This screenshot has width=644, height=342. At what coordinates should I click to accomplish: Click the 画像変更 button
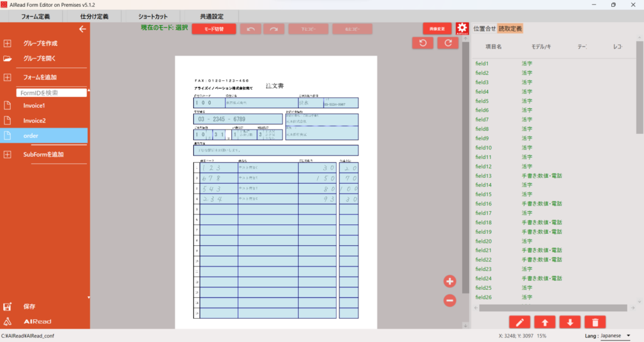pyautogui.click(x=437, y=29)
